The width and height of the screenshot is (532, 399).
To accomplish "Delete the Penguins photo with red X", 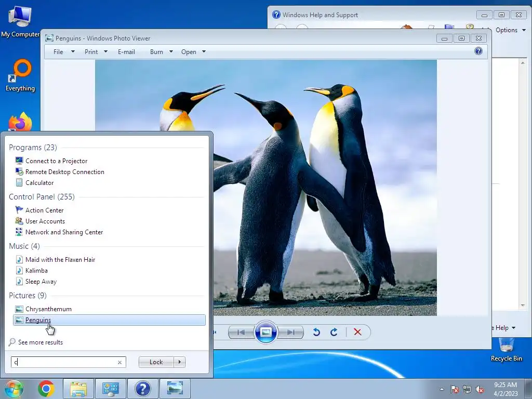I will [x=357, y=332].
